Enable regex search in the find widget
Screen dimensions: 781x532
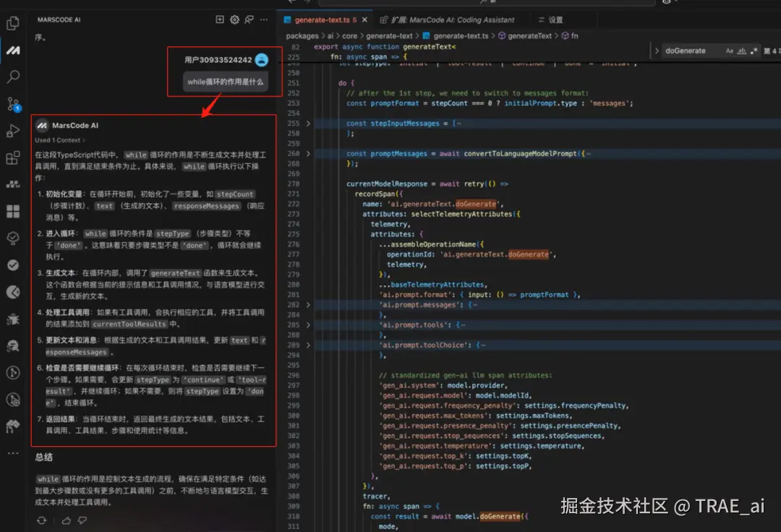pyautogui.click(x=755, y=51)
